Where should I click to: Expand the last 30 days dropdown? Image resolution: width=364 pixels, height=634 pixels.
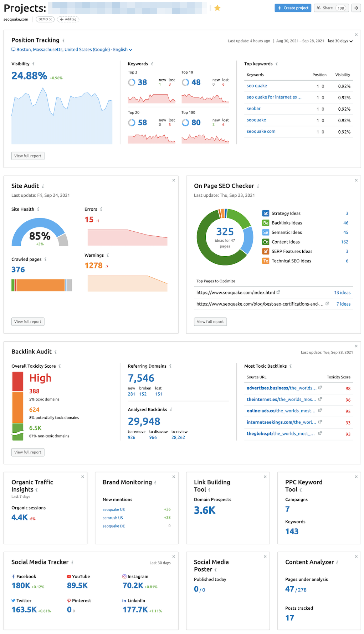340,41
